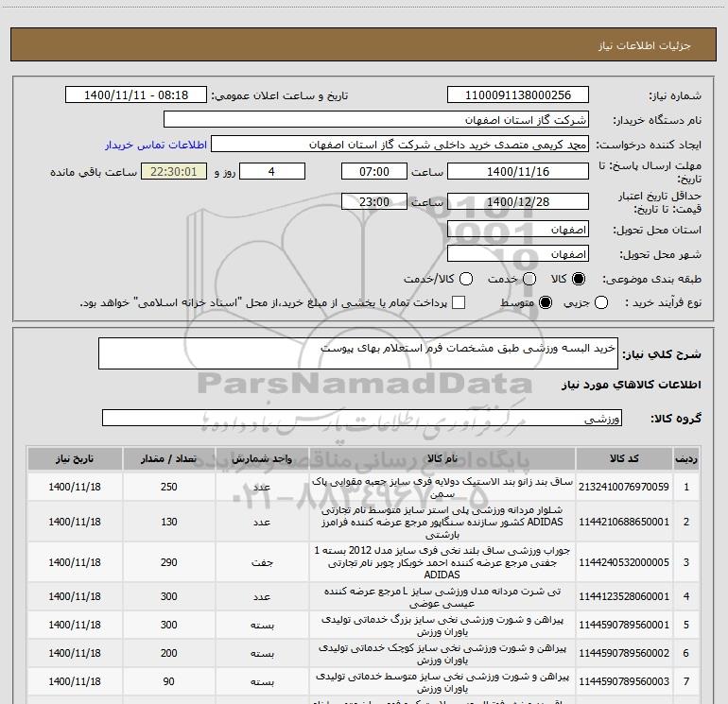Click product code 2132410076970059

624,487
